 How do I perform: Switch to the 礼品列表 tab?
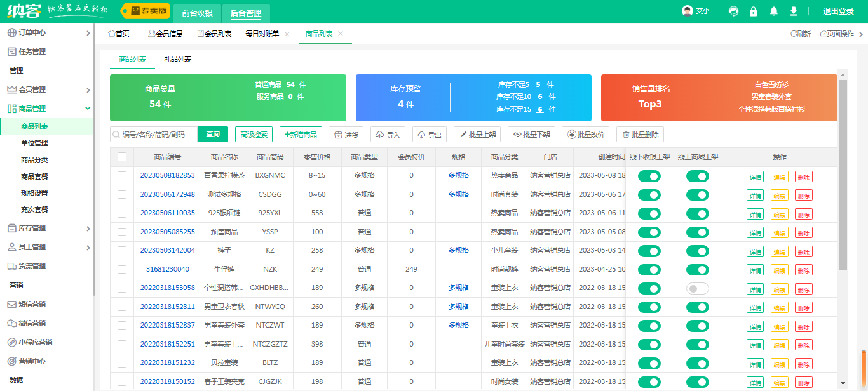click(x=177, y=59)
